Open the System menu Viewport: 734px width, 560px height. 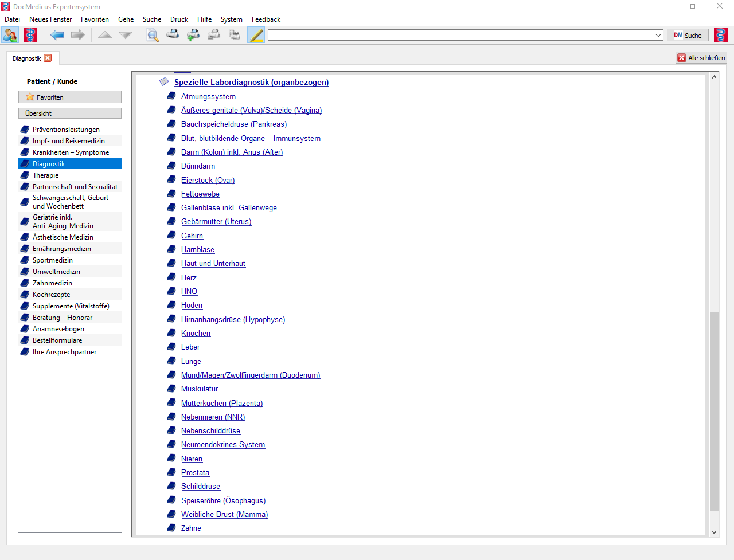click(232, 19)
